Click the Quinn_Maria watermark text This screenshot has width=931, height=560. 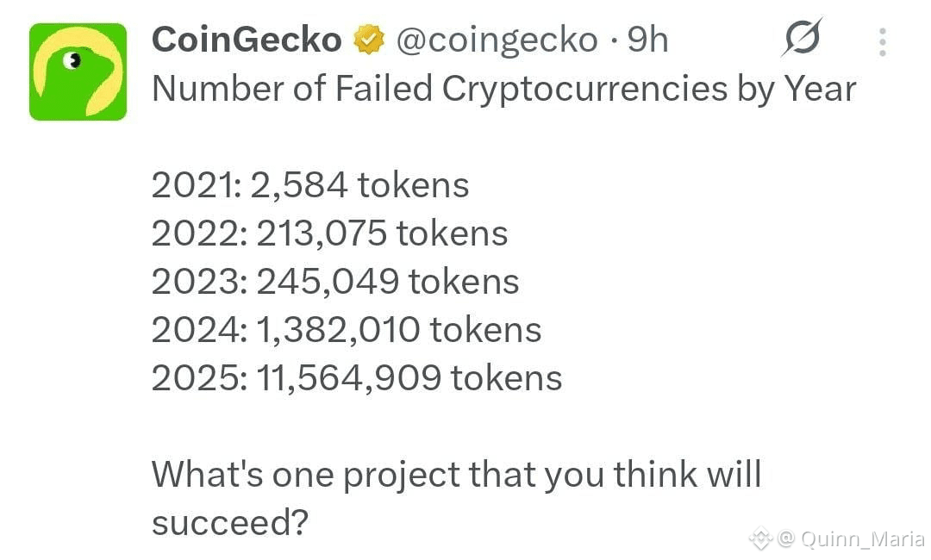tap(861, 538)
